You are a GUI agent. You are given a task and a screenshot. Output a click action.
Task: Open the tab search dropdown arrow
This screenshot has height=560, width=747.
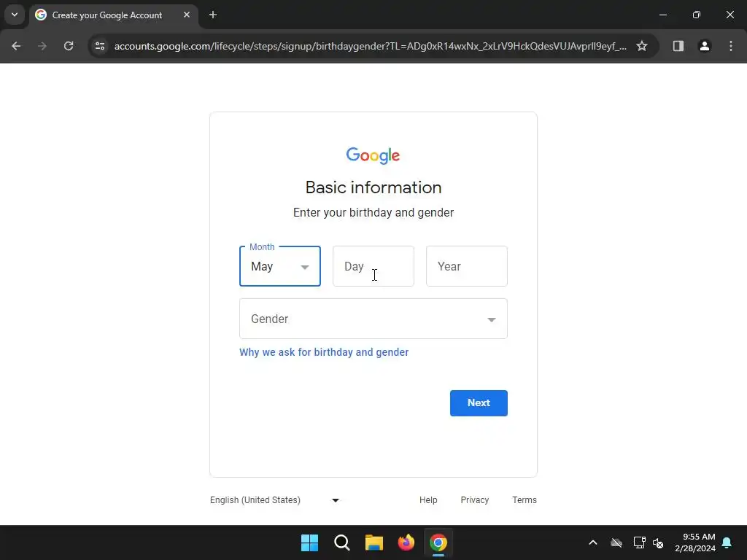pyautogui.click(x=15, y=15)
